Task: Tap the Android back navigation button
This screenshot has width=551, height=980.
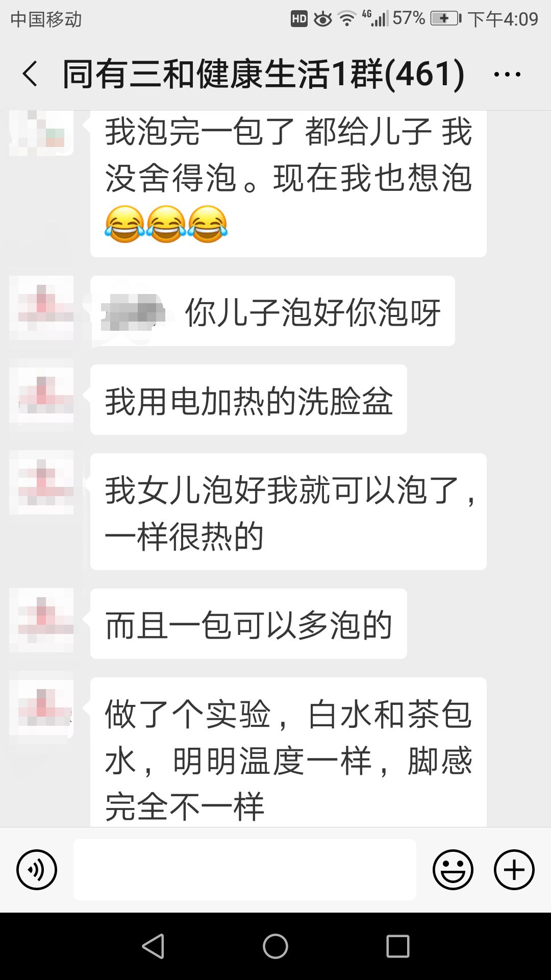Action: [x=153, y=946]
